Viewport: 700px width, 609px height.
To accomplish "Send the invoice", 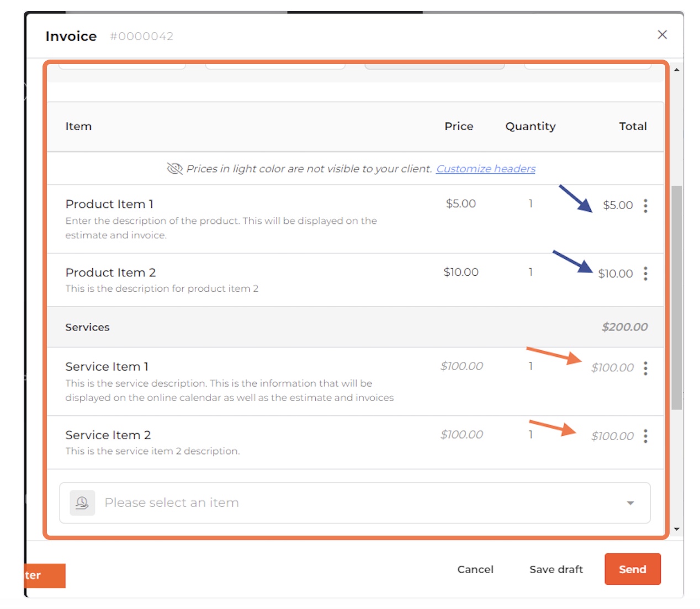I will tap(633, 569).
